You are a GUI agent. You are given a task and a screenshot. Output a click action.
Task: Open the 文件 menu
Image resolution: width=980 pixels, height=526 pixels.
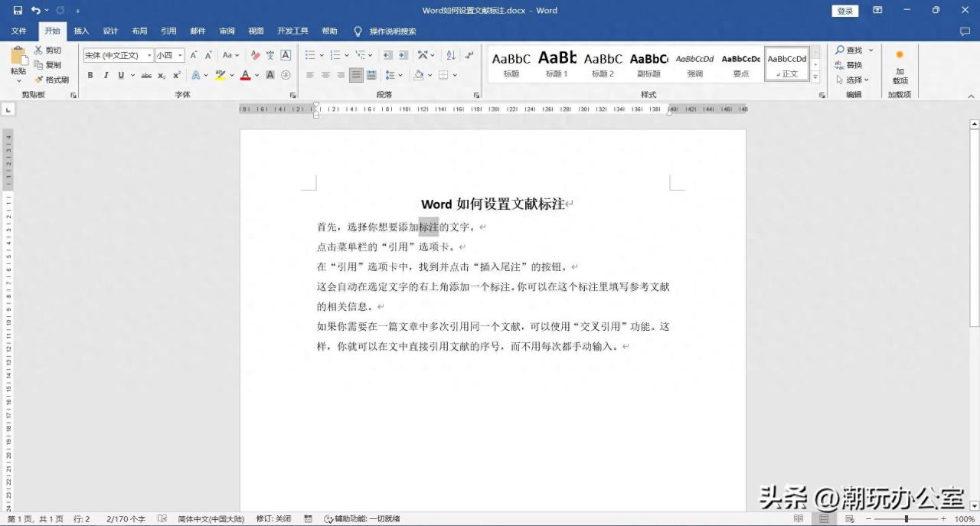(19, 31)
